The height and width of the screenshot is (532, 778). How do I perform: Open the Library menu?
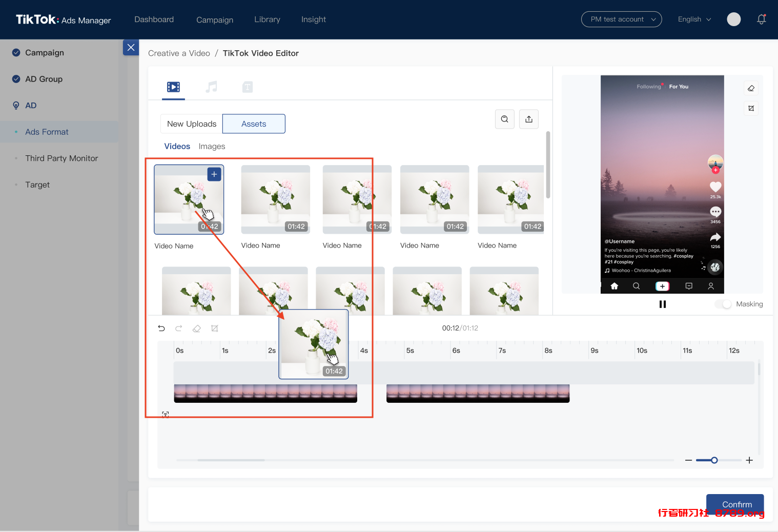click(268, 19)
